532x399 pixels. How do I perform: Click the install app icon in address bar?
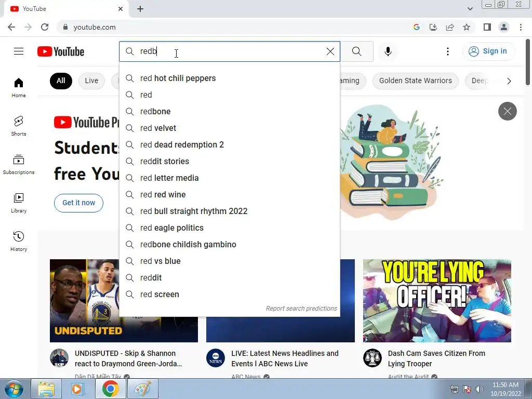[x=433, y=27]
